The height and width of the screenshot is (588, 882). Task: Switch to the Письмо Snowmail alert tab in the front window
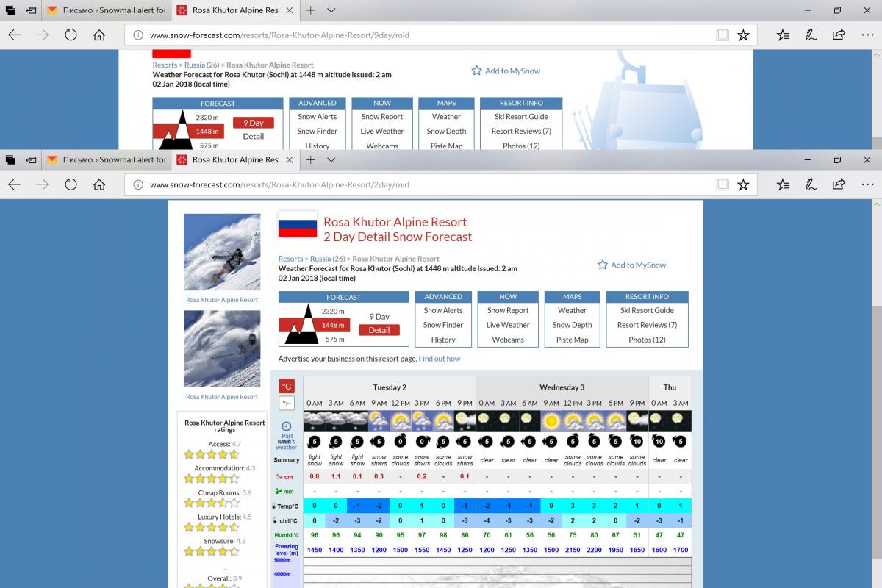click(x=107, y=159)
